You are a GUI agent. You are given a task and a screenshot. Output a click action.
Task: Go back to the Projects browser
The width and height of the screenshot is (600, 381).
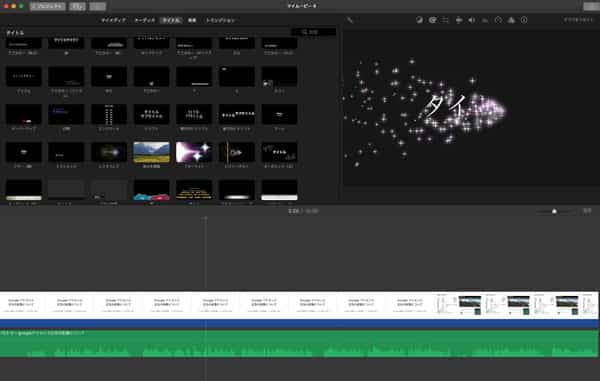click(47, 6)
